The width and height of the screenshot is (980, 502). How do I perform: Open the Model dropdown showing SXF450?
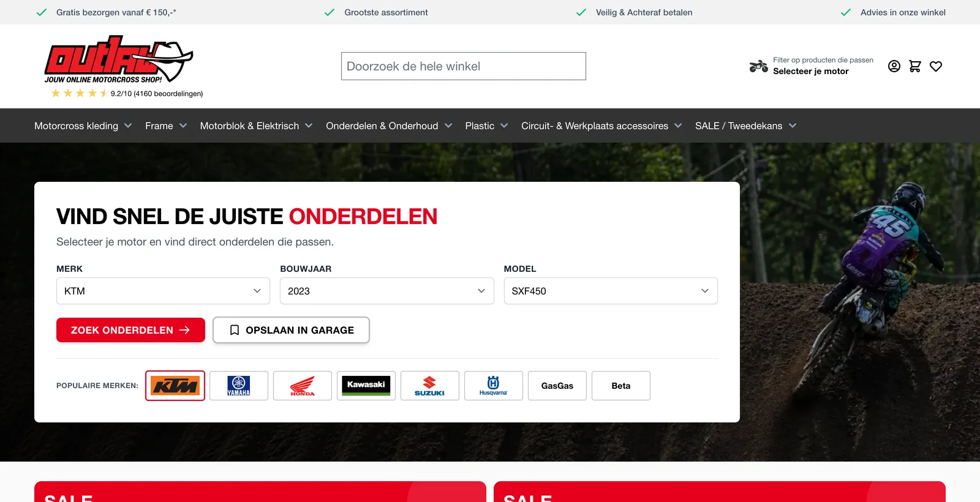(x=611, y=291)
